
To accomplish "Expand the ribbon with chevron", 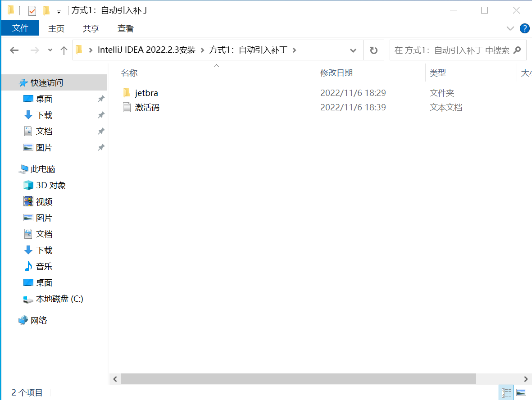I will click(x=510, y=28).
